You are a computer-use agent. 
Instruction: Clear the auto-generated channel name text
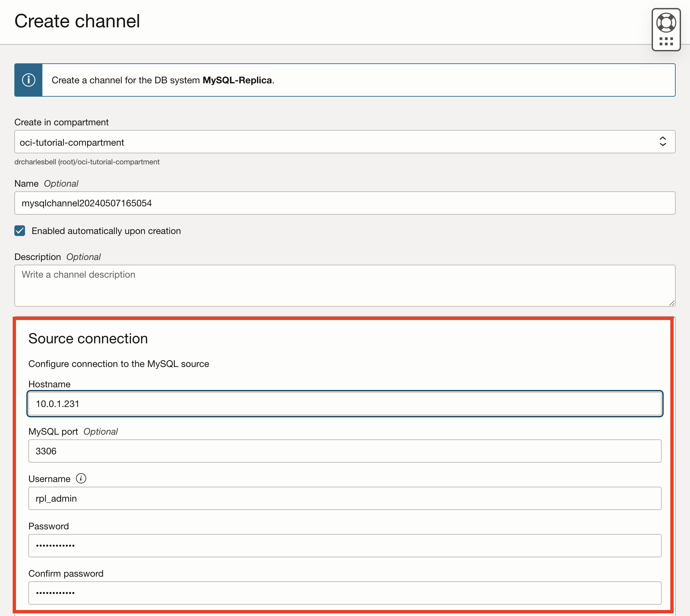click(86, 203)
